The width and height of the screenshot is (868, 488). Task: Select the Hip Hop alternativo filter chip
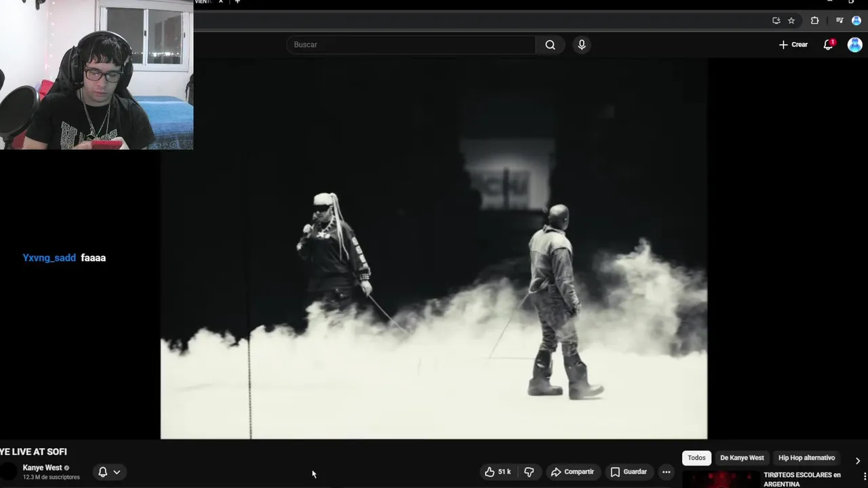806,458
